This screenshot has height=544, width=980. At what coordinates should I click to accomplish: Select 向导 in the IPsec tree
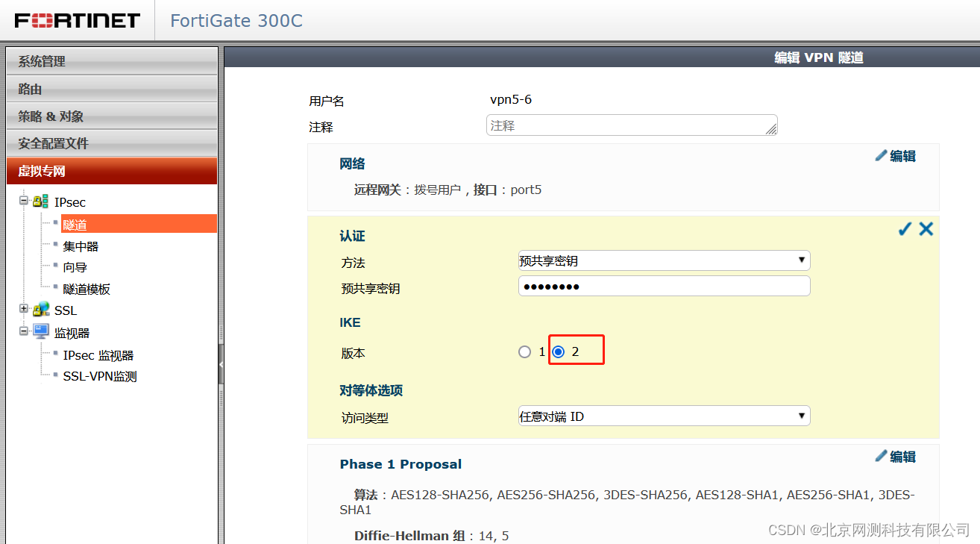[x=75, y=267]
